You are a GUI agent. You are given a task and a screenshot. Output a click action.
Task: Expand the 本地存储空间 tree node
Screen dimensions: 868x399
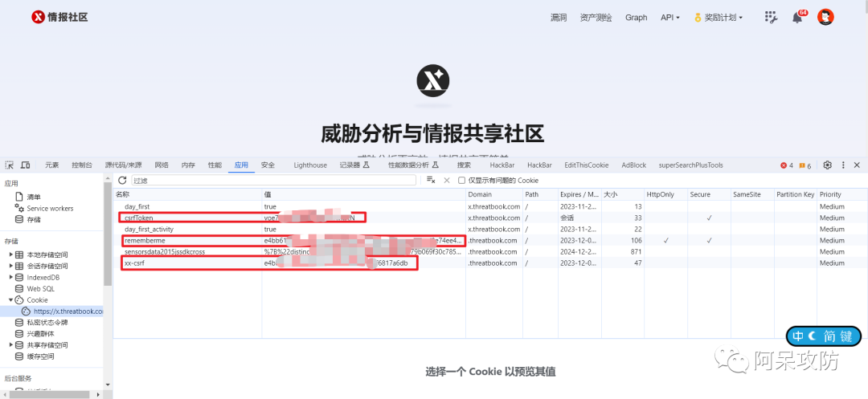[11, 254]
